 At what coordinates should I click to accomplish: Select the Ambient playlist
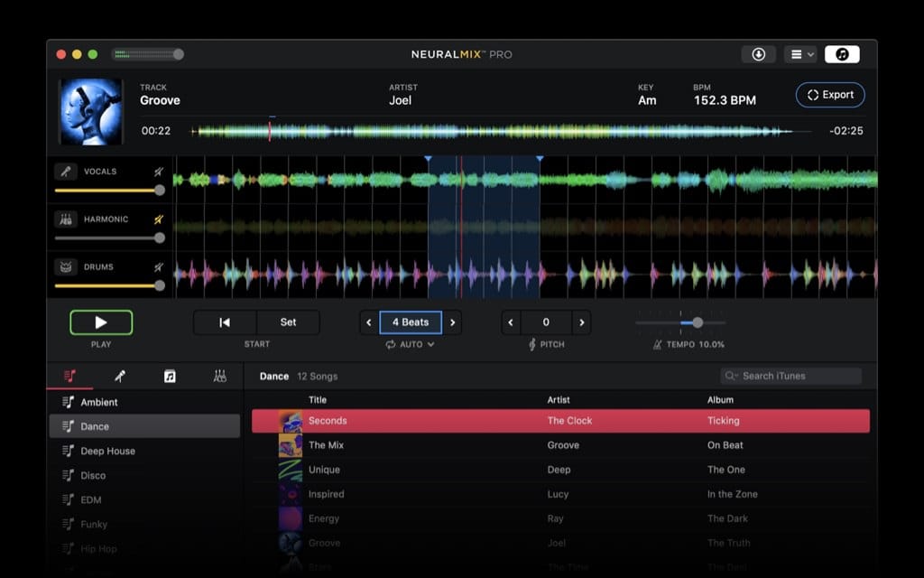coord(99,402)
